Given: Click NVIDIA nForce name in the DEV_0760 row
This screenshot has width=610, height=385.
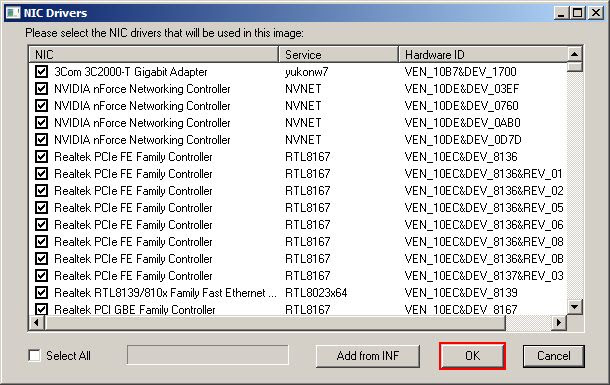Looking at the screenshot, I should tap(142, 106).
